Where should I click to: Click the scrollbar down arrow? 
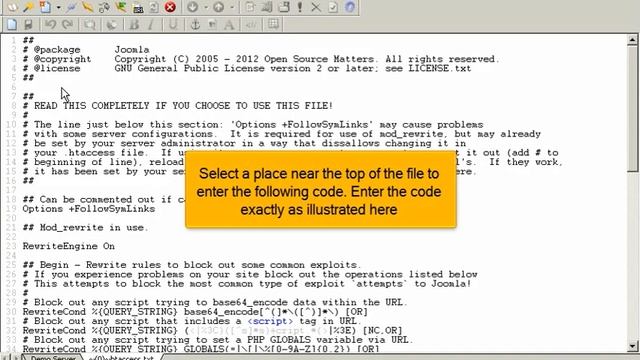[x=633, y=347]
